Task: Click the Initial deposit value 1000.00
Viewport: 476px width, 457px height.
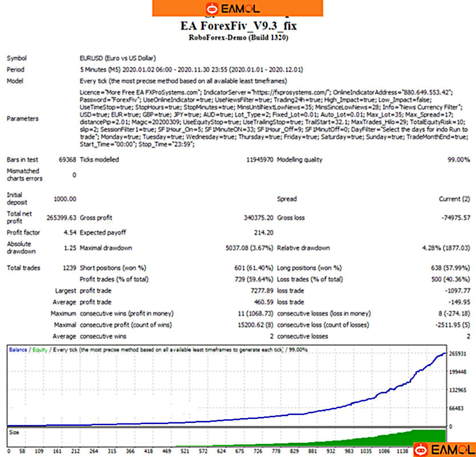Action: (x=65, y=199)
